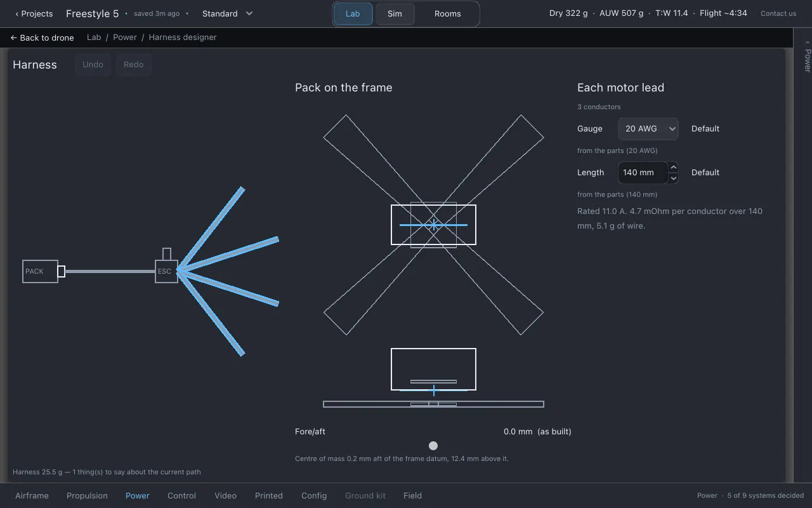Expand the collapsed Power side panel

807,57
